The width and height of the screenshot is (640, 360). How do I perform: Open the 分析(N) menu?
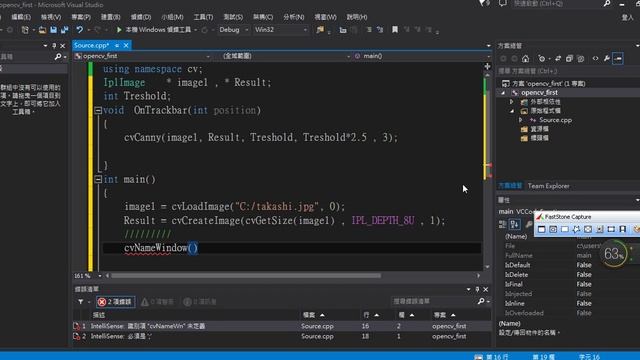point(293,17)
